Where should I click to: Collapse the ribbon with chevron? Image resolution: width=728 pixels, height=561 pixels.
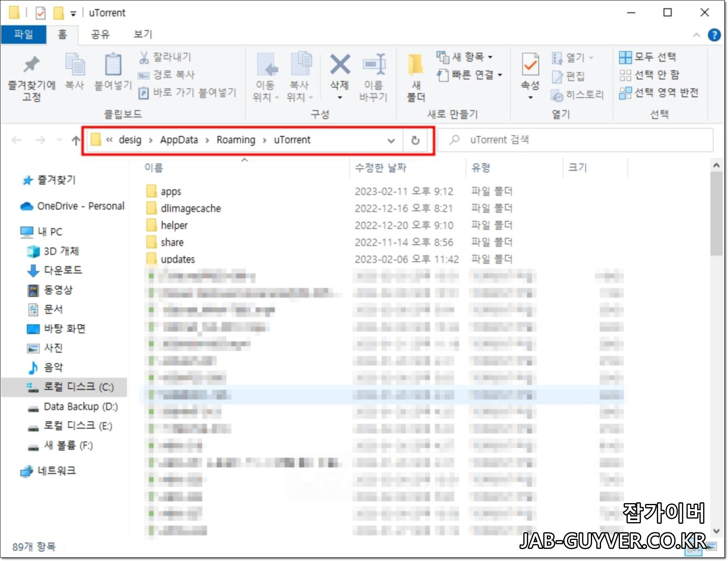point(696,35)
